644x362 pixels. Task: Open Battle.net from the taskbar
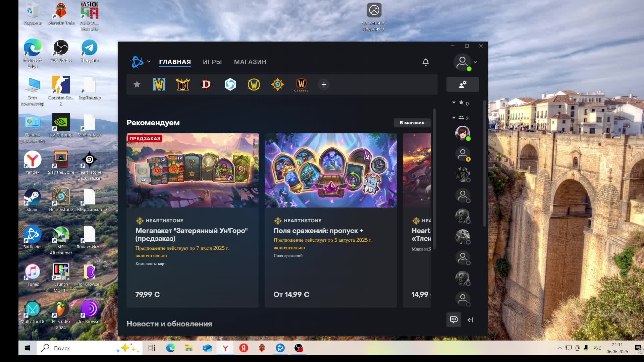click(x=280, y=348)
